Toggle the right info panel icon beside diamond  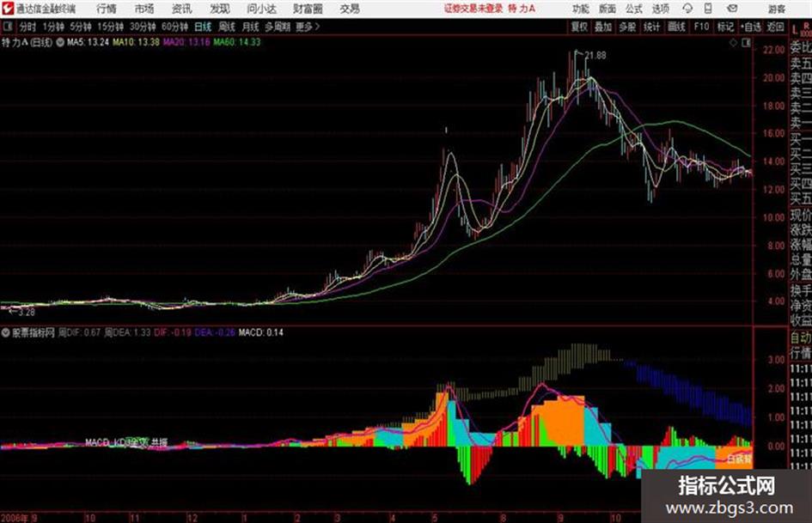pos(746,43)
